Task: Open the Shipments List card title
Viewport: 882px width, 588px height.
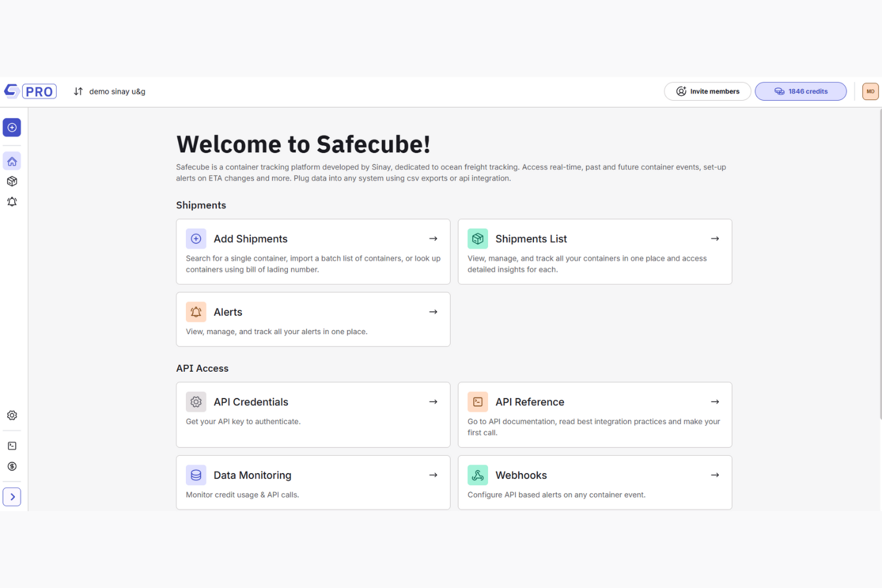Action: click(531, 239)
